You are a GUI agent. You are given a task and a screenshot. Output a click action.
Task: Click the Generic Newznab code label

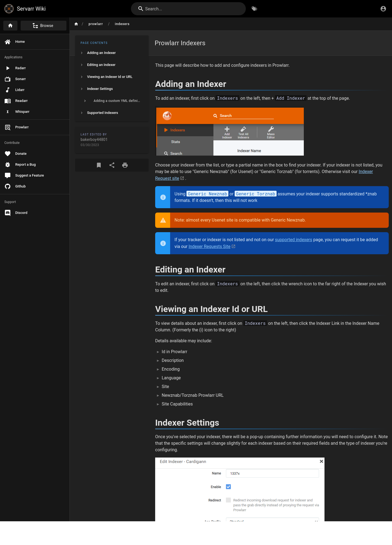click(x=207, y=194)
